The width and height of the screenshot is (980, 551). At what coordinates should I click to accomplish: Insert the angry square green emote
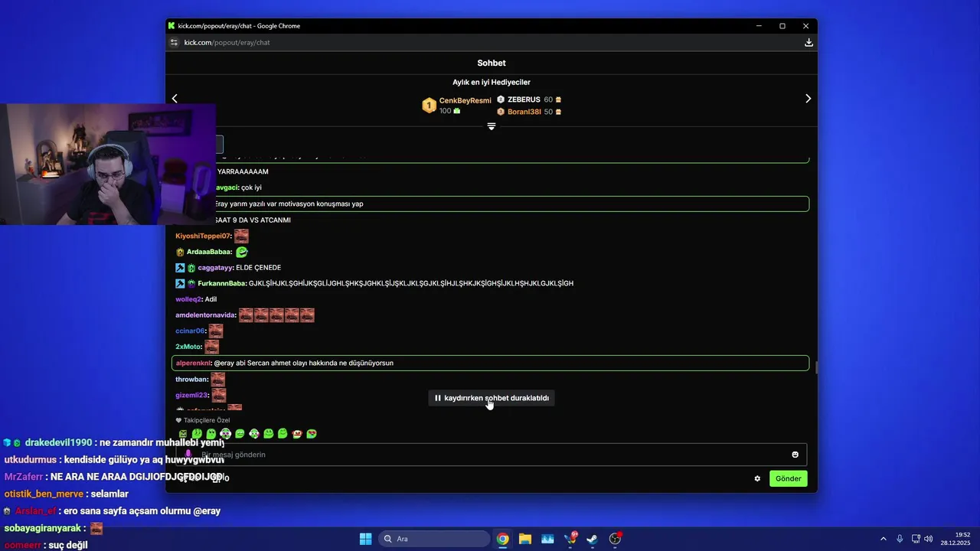(x=183, y=434)
